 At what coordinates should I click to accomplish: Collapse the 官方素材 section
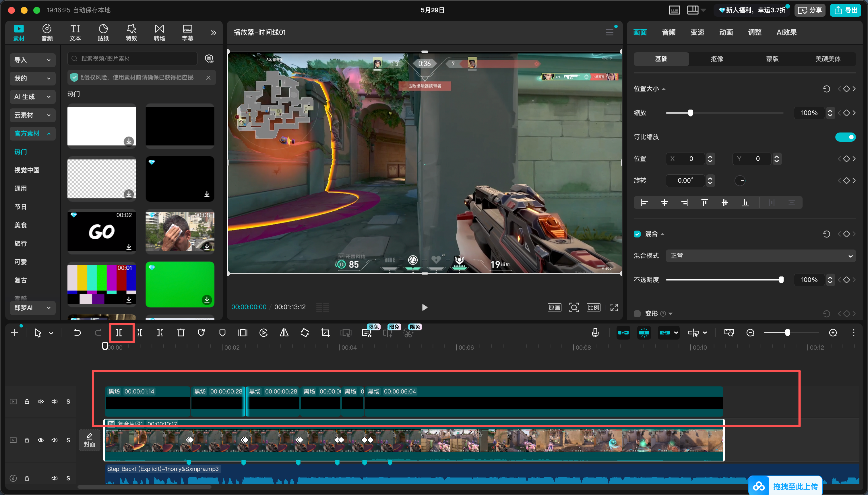33,134
